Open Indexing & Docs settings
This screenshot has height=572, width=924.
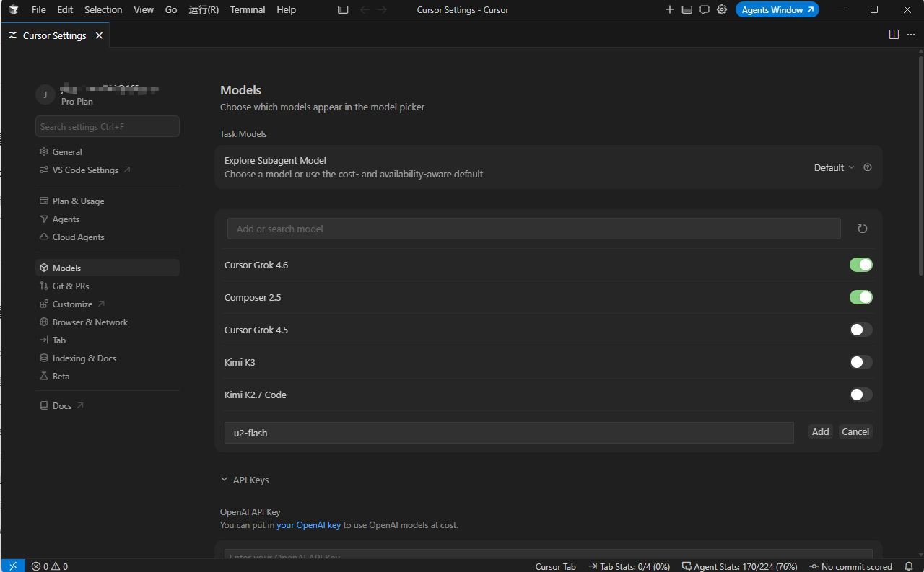108,358
